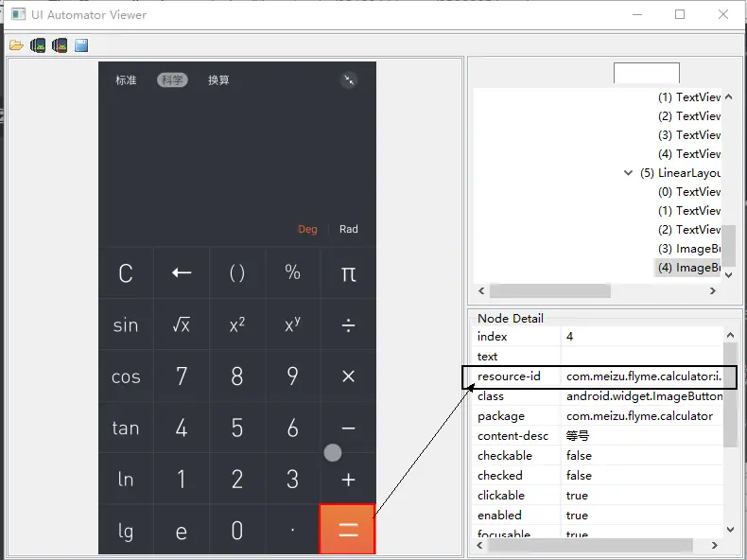Screen dimensions: 747x560
Task: Click the resource-id value cell
Action: point(643,376)
